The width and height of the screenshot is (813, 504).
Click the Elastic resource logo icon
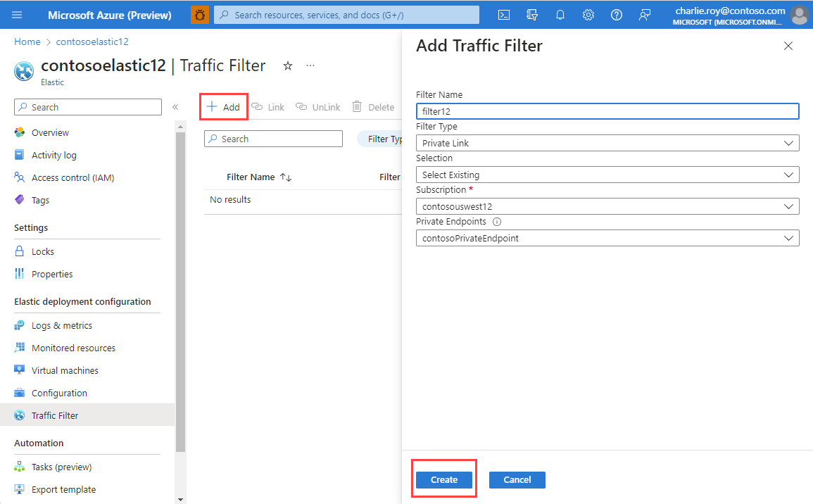[24, 72]
